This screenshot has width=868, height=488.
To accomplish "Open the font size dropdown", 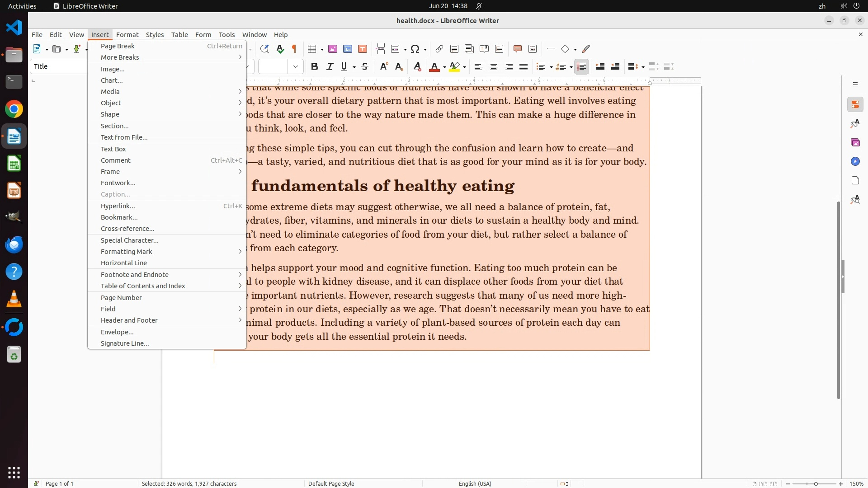I will (296, 67).
